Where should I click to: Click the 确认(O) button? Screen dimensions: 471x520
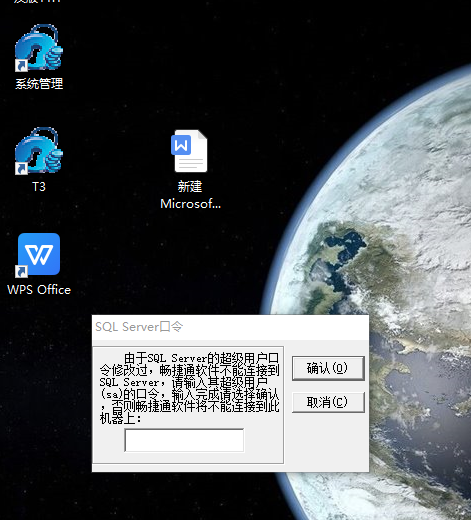[x=328, y=368]
